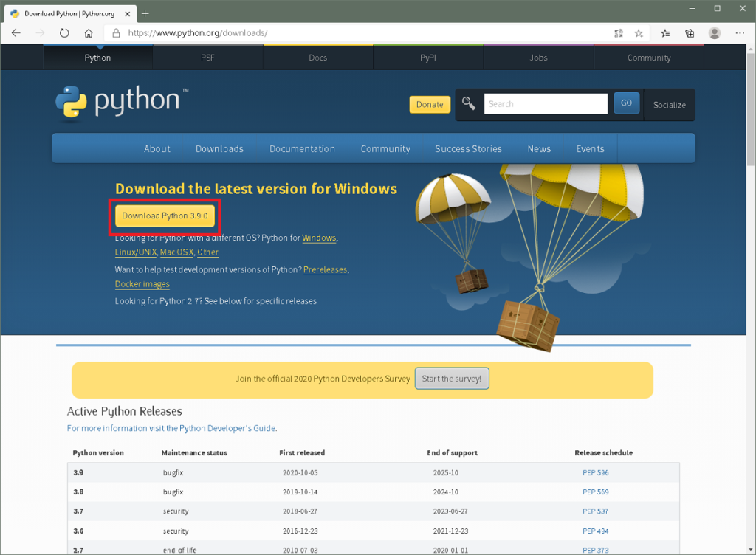Go back with the browser back arrow

coord(16,32)
